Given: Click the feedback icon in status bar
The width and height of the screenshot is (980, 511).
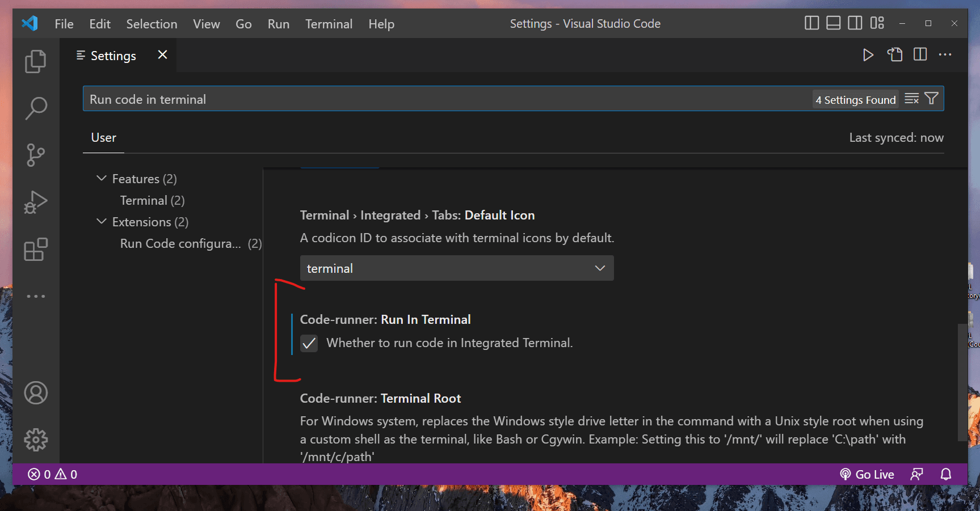Looking at the screenshot, I should click(917, 474).
